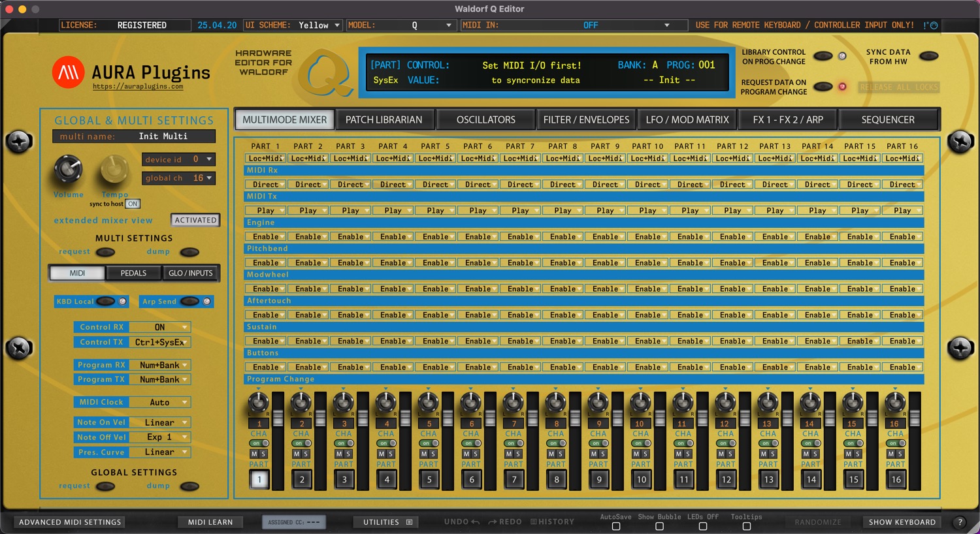The image size is (980, 534).
Task: Open the Pedals settings tab
Action: point(133,274)
